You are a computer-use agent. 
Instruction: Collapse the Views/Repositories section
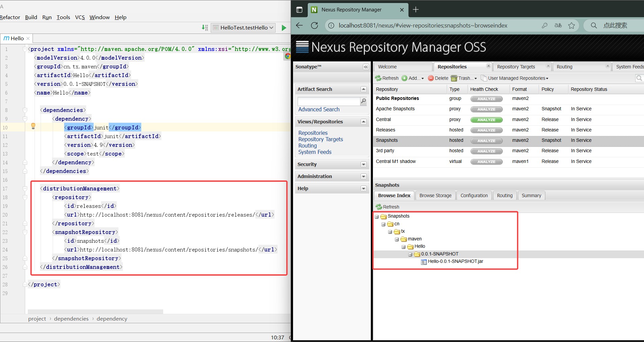pos(363,122)
